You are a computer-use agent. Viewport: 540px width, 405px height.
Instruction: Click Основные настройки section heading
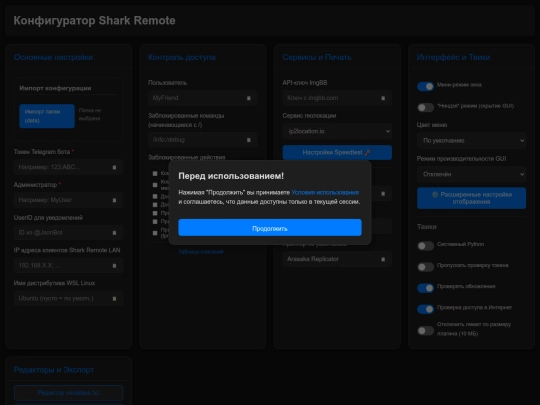click(53, 57)
